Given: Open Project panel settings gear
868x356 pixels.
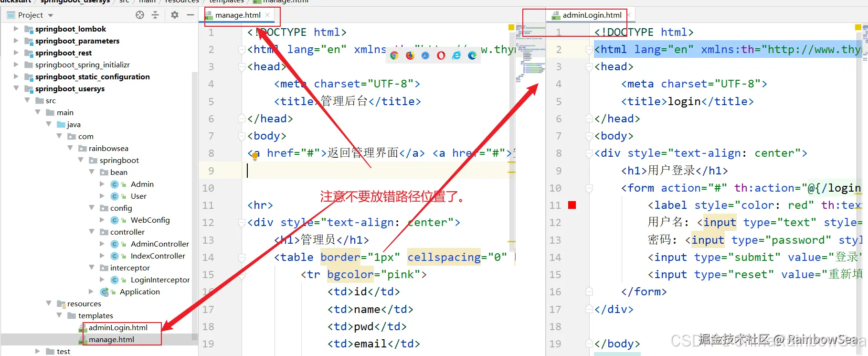Looking at the screenshot, I should point(175,15).
